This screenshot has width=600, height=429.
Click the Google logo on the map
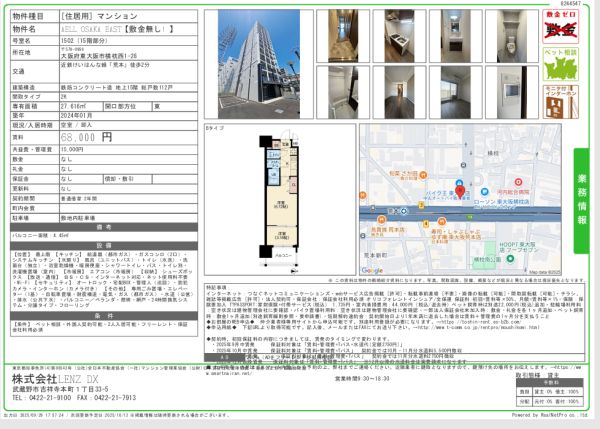coord(372,270)
